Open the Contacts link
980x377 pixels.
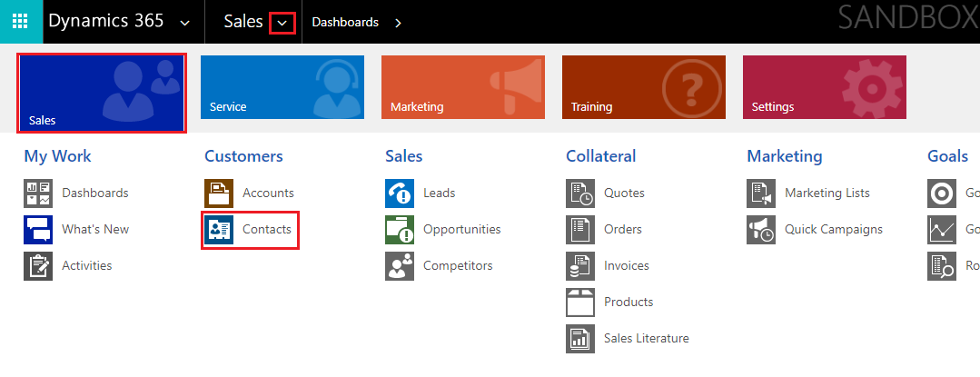pyautogui.click(x=266, y=230)
